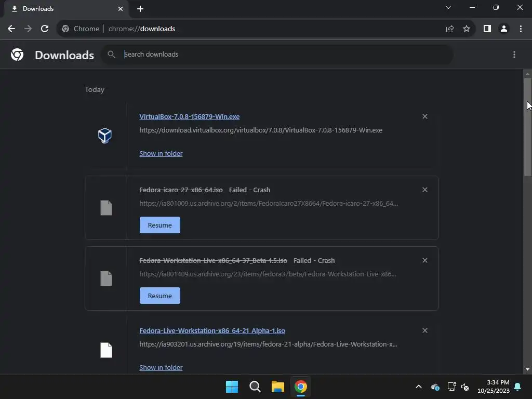The image size is (532, 399).
Task: Click the Search downloads field
Action: [x=278, y=54]
